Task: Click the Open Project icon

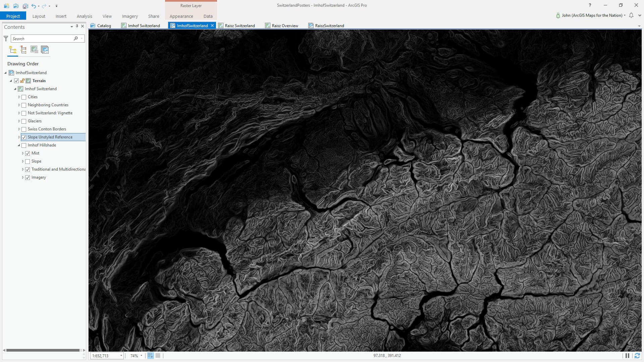Action: click(x=16, y=6)
